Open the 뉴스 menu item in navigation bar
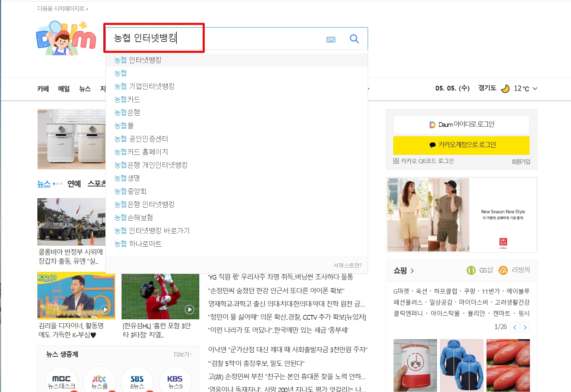This screenshot has width=571, height=392. [85, 88]
